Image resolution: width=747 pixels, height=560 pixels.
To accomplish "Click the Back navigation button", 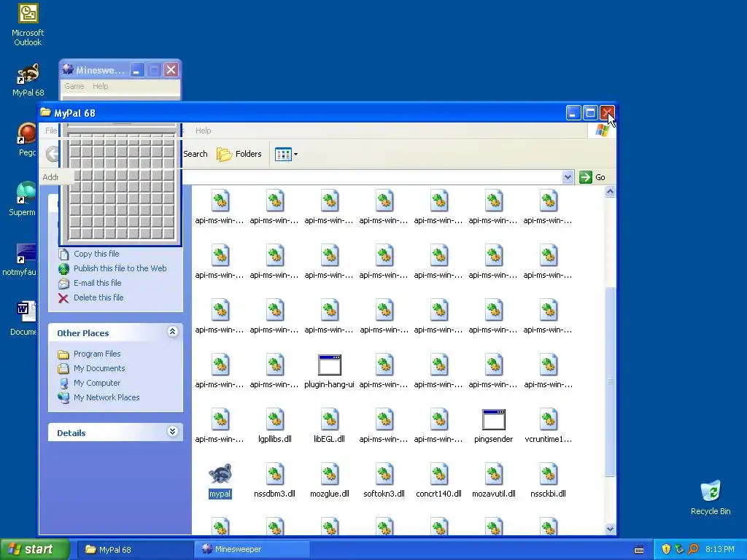I will click(52, 154).
